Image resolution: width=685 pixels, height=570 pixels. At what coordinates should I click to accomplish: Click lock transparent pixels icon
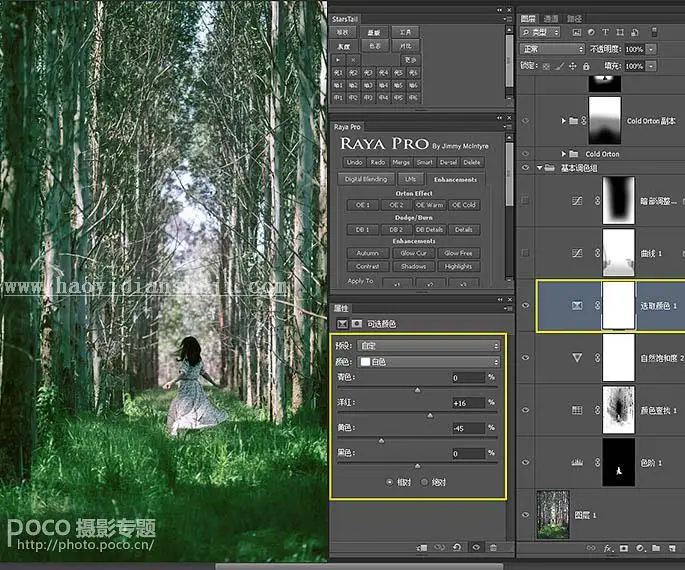pyautogui.click(x=546, y=66)
